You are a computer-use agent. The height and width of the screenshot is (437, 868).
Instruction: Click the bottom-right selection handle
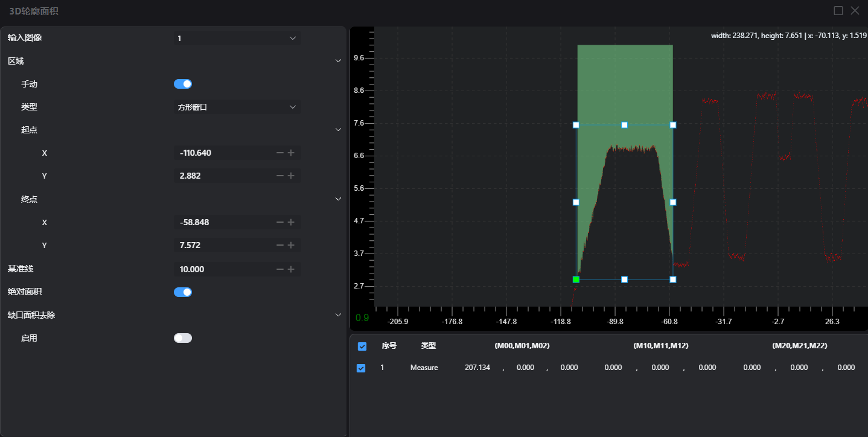pos(673,279)
